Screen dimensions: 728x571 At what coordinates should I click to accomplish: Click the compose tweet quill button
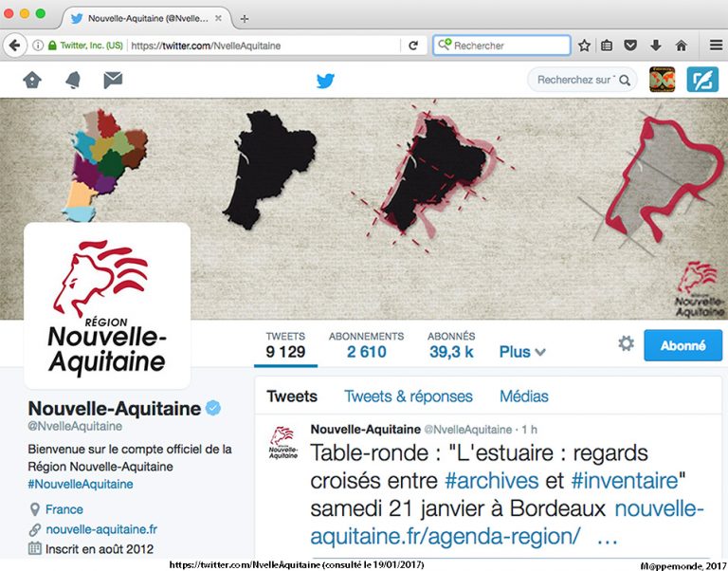702,80
